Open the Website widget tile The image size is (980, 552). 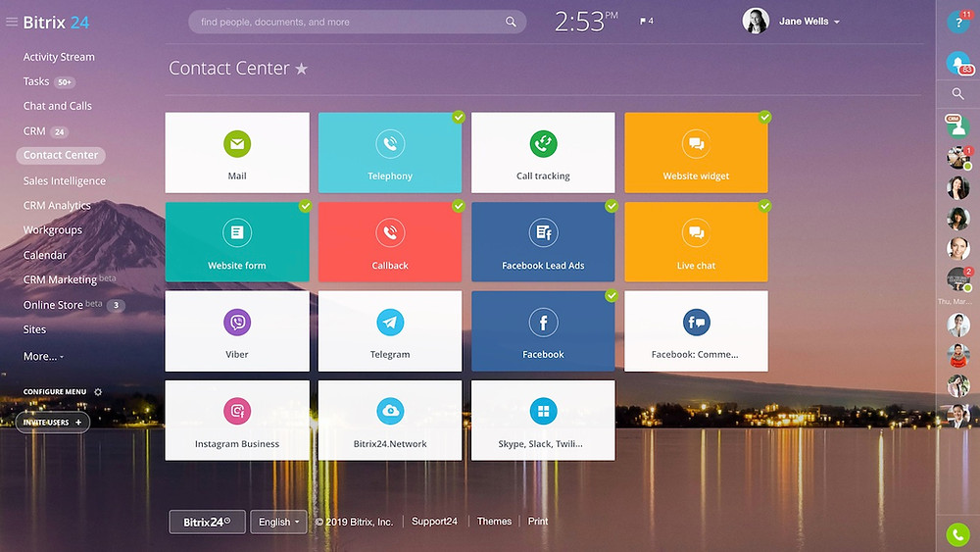pyautogui.click(x=696, y=153)
